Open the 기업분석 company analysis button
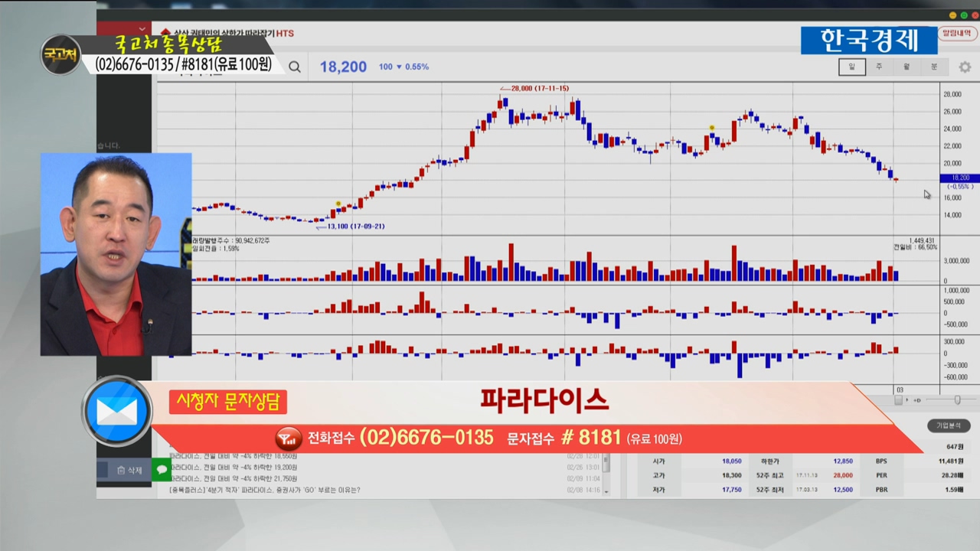The height and width of the screenshot is (551, 980). tap(949, 425)
